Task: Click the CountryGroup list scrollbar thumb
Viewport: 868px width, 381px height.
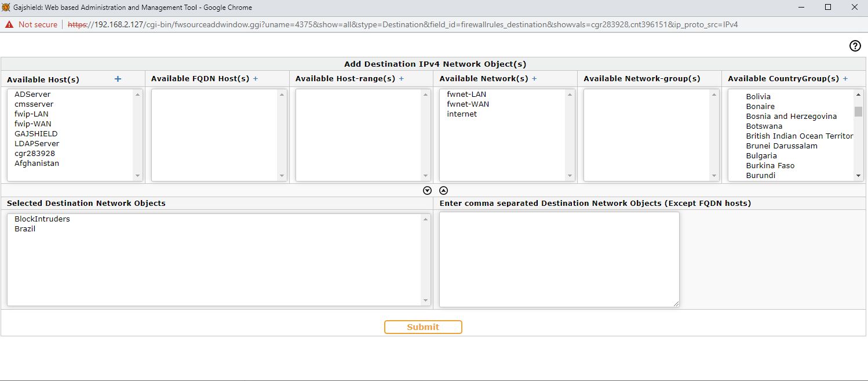Action: coord(858,111)
